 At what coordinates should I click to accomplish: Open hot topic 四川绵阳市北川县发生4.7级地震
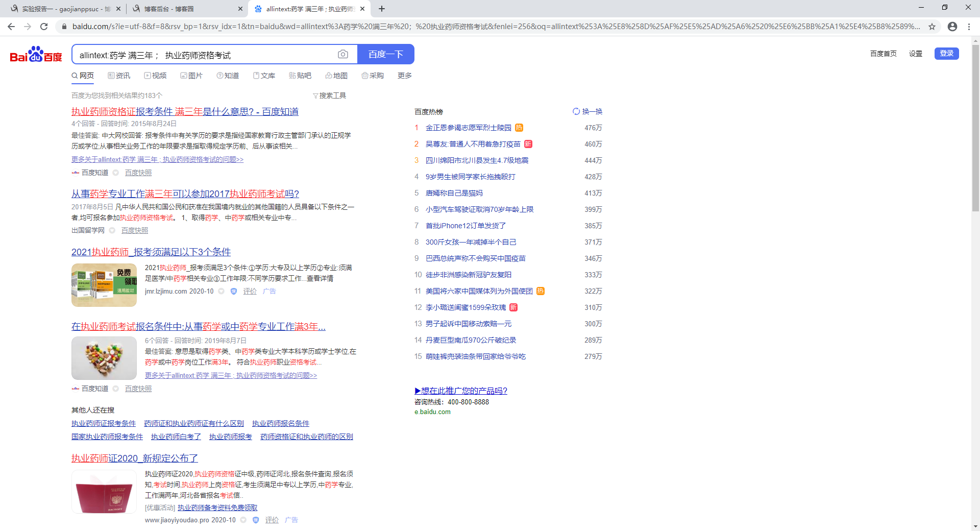477,160
